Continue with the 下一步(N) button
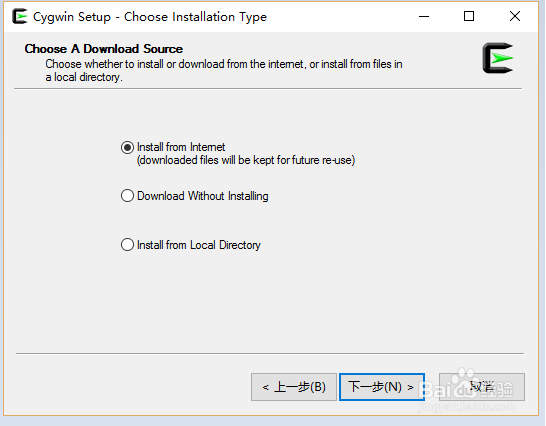The image size is (546, 426). click(x=382, y=387)
